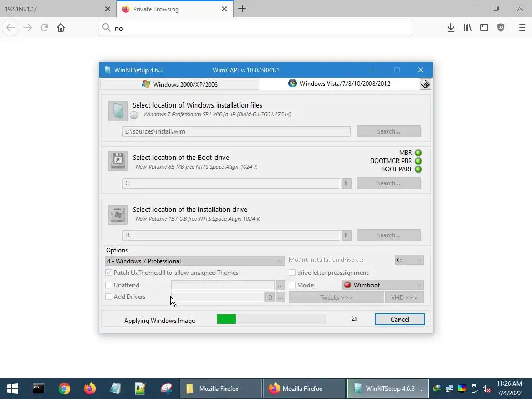Switch to WinNTSetup 4.6.3 taskbar button
This screenshot has height=399, width=532.
pos(388,389)
